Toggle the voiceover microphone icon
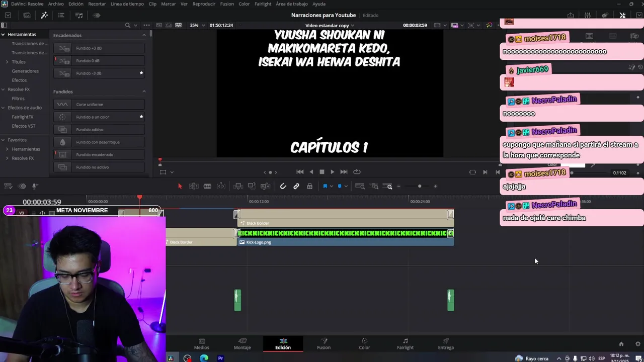The height and width of the screenshot is (362, 644). click(x=35, y=186)
